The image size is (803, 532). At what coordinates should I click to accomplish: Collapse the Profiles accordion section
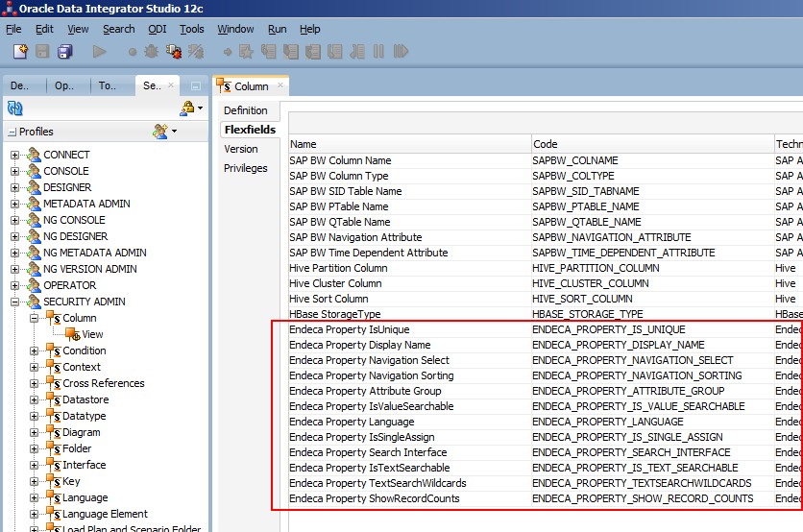pos(12,132)
